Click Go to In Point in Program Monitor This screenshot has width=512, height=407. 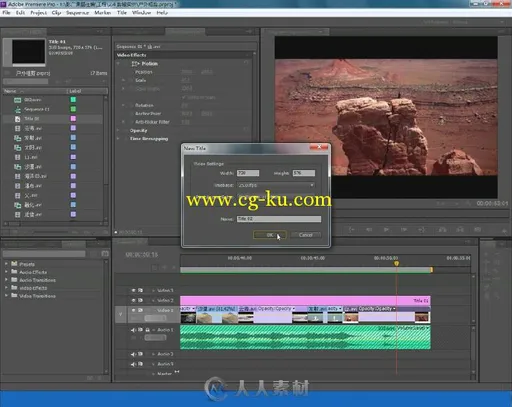click(351, 230)
